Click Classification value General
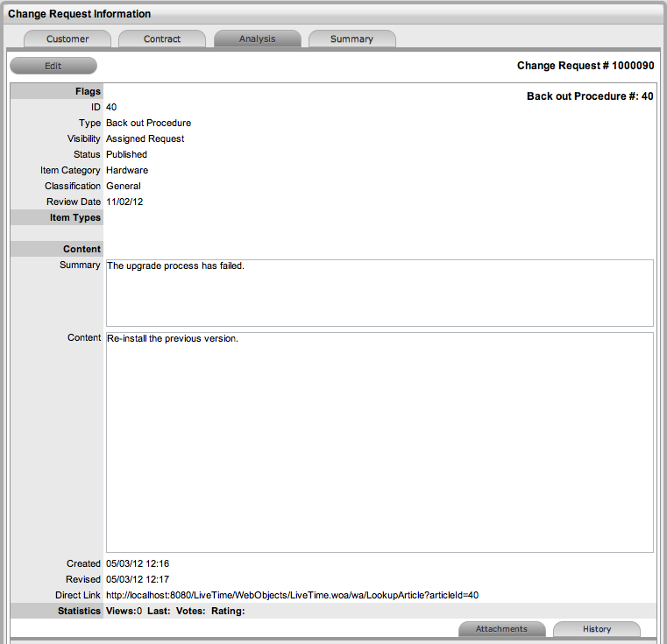The width and height of the screenshot is (667, 644). (124, 186)
